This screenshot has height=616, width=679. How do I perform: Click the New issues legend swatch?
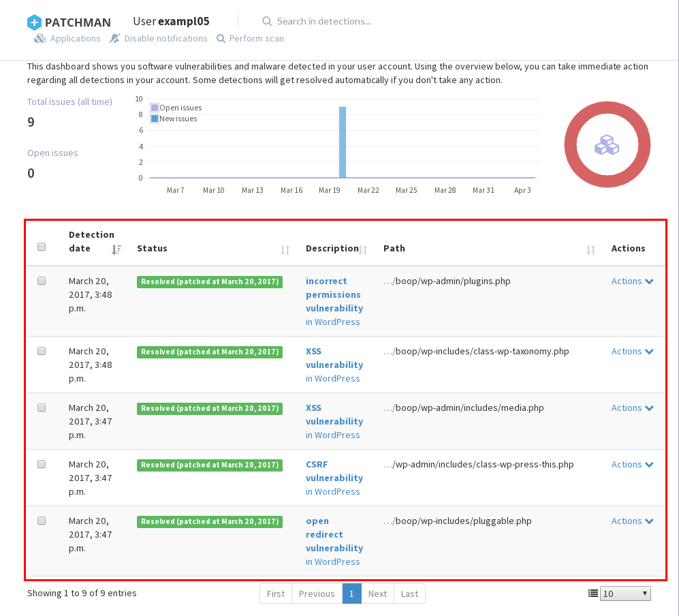tap(155, 119)
